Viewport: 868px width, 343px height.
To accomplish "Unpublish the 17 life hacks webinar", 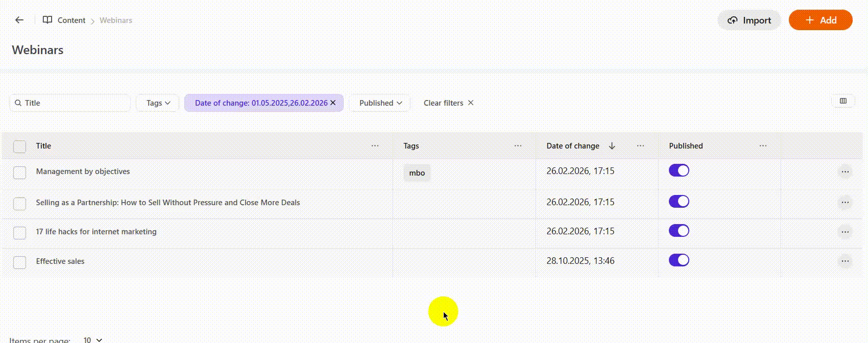I will (x=679, y=231).
